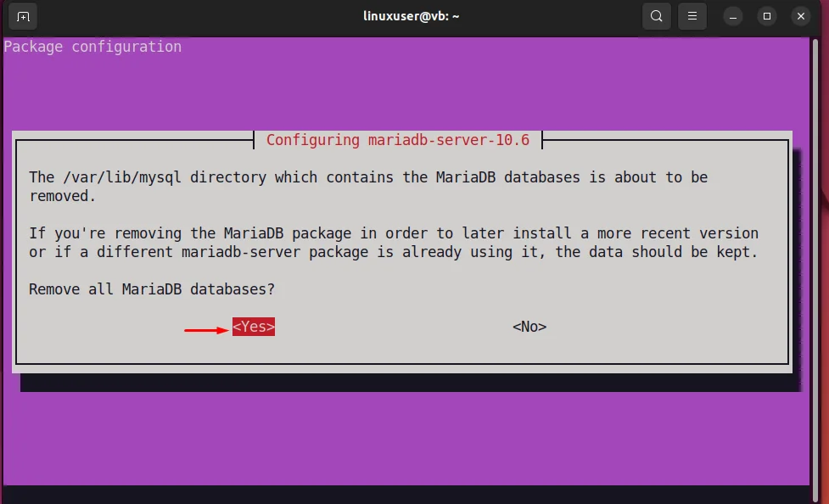Open the terminal hamburger menu
Viewport: 829px width, 504px height.
[692, 16]
